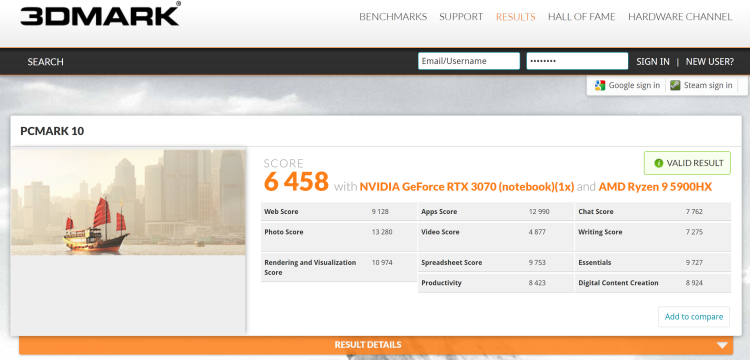Click the Spreadsheet Score label

click(452, 262)
